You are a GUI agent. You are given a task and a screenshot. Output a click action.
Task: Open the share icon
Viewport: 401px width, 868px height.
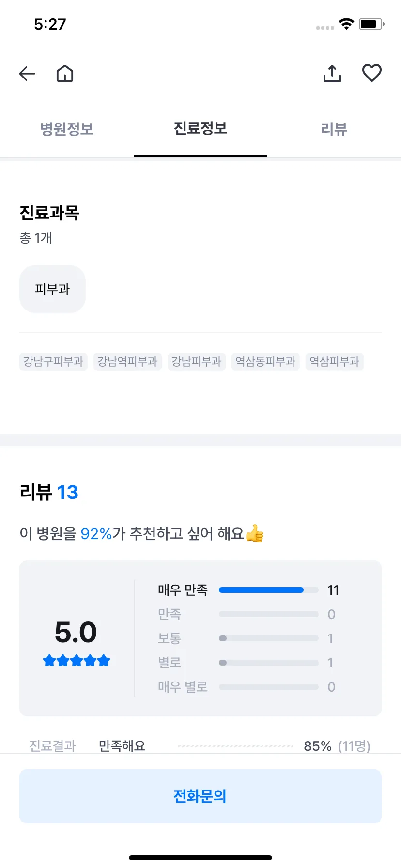[x=332, y=74]
